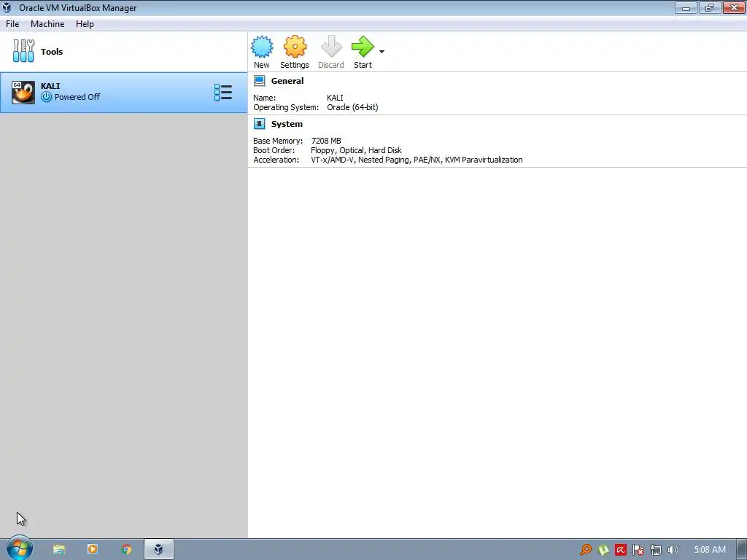Screen dimensions: 747x560
Task: Open the Machine menu
Action: 47,24
